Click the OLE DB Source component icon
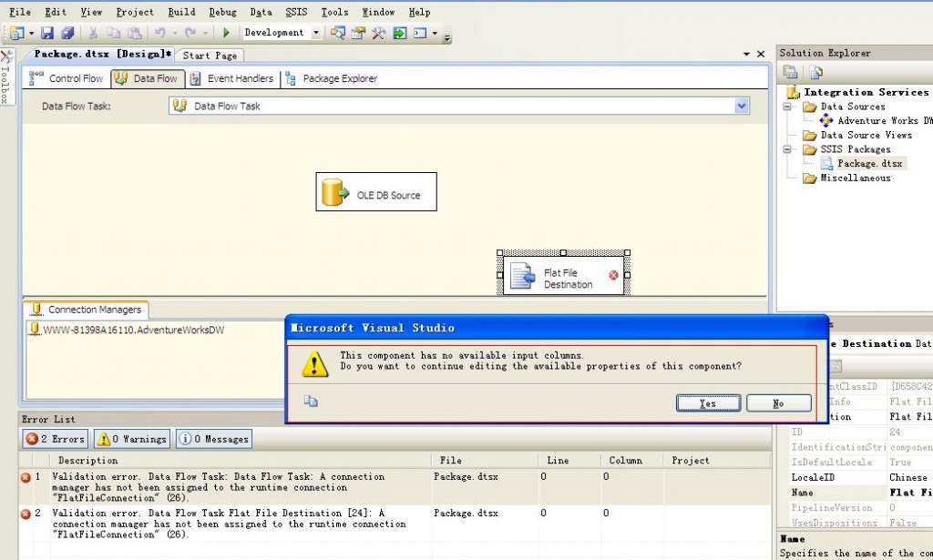 coord(335,194)
